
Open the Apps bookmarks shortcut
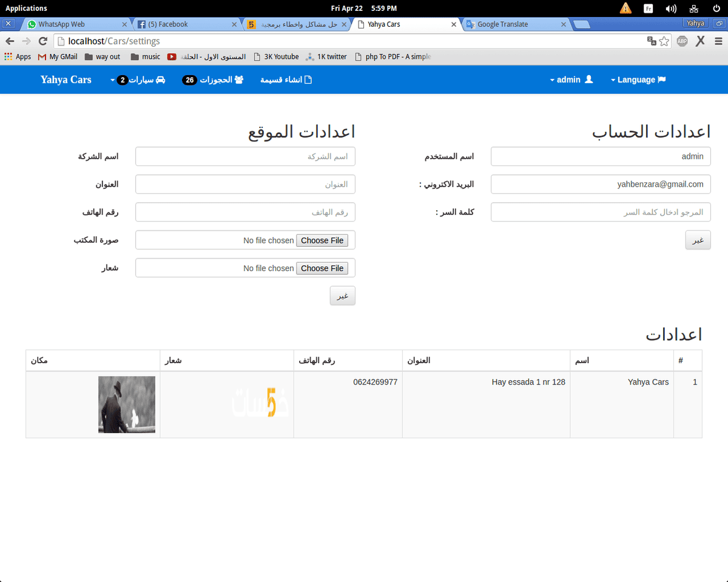click(18, 56)
